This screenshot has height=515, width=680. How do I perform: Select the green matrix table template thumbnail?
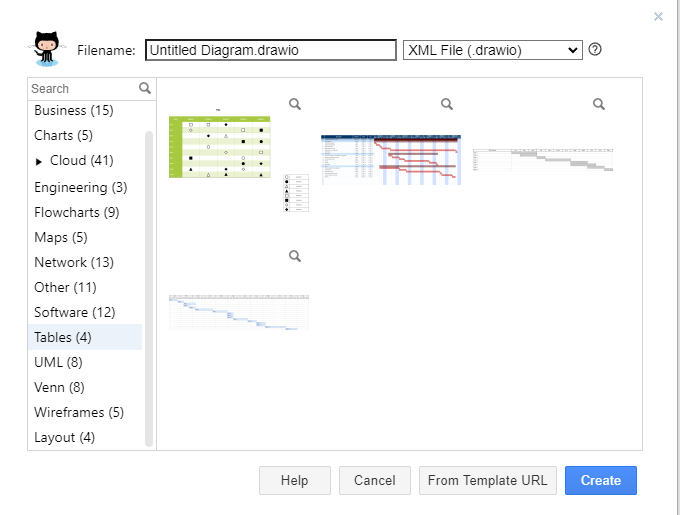tap(239, 160)
